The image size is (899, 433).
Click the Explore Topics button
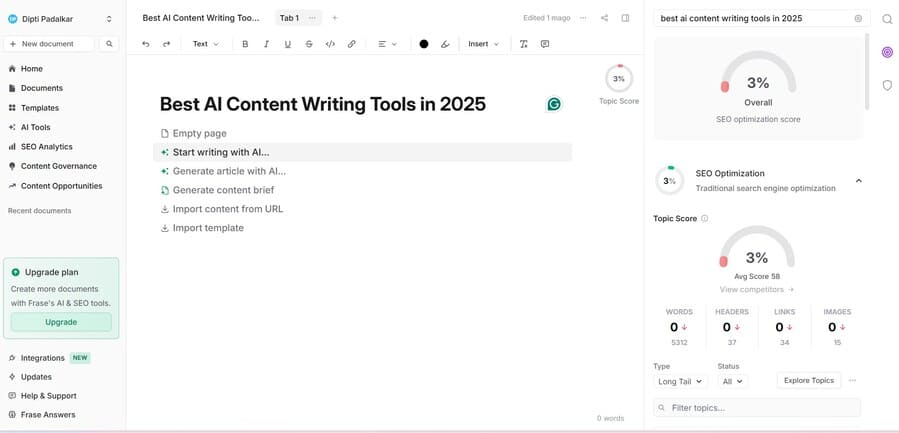(x=809, y=380)
